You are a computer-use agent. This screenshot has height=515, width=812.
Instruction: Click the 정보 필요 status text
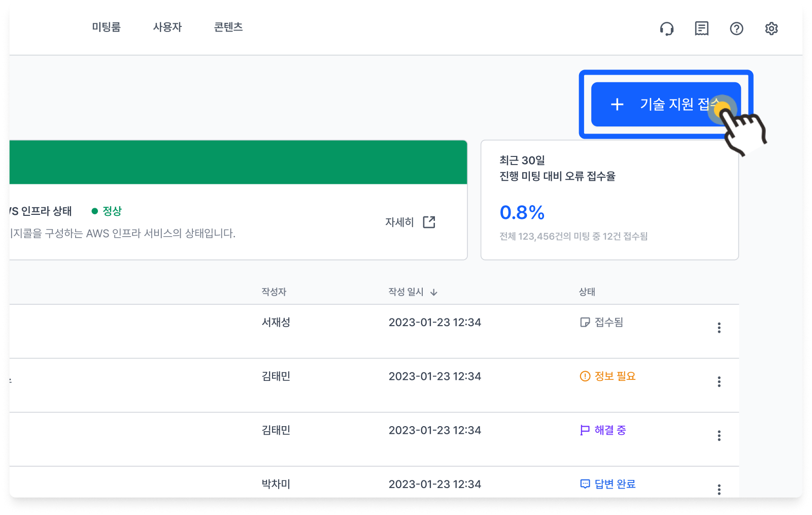point(615,376)
